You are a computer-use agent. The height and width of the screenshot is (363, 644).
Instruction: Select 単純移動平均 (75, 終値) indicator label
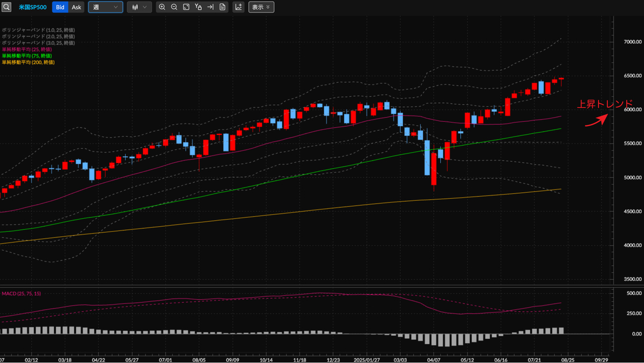[x=27, y=56]
